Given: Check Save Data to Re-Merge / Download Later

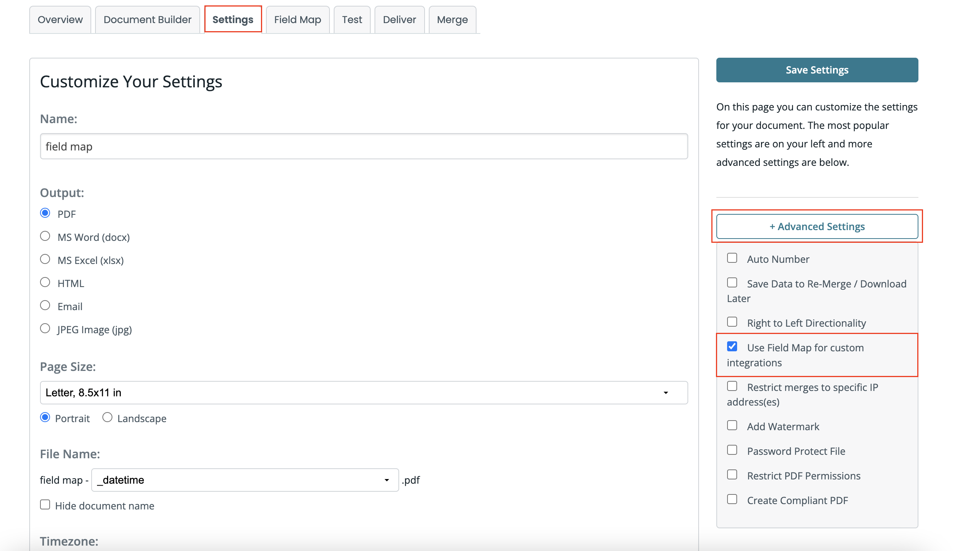Looking at the screenshot, I should [x=732, y=282].
